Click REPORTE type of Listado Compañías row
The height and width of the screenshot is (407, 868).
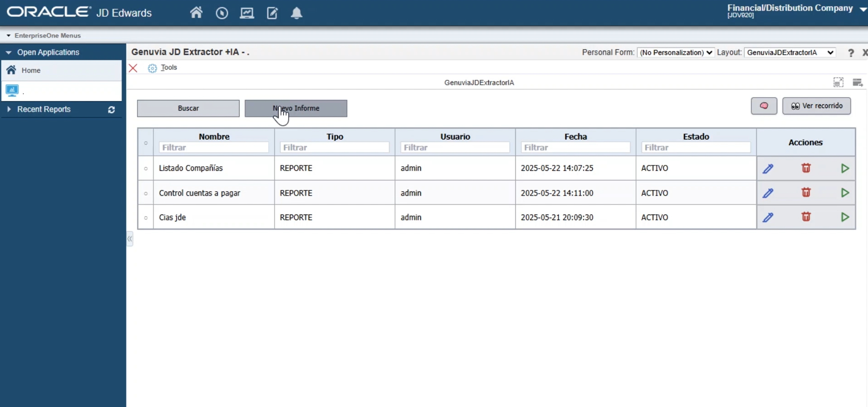click(x=296, y=168)
